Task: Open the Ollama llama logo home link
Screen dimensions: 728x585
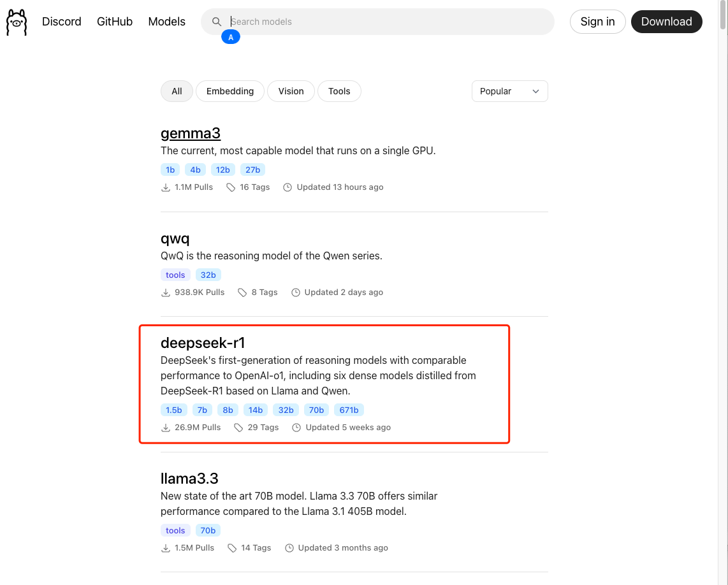Action: (17, 22)
